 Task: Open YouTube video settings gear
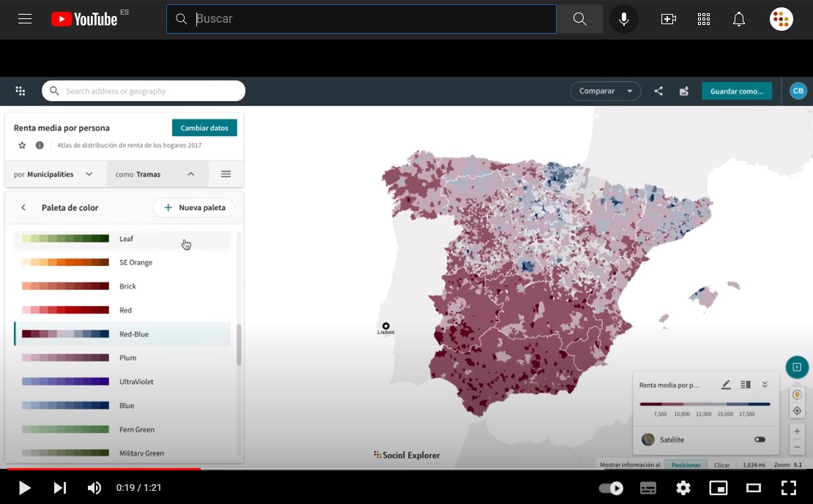(683, 488)
